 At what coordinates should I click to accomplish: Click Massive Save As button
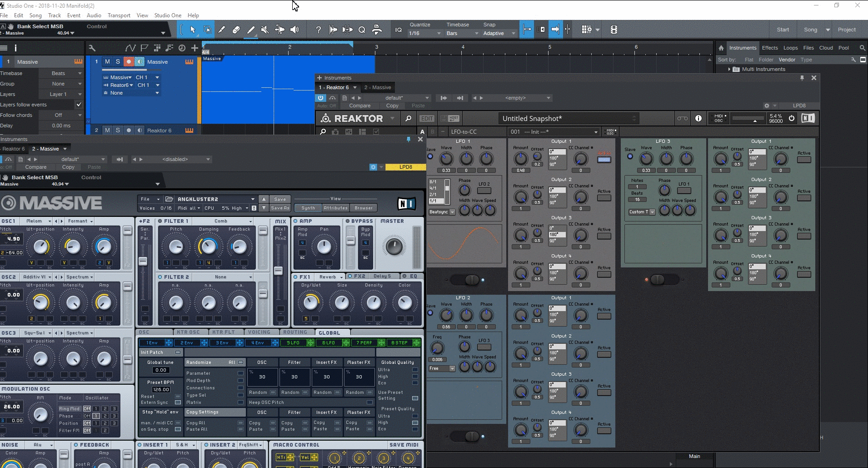click(280, 208)
